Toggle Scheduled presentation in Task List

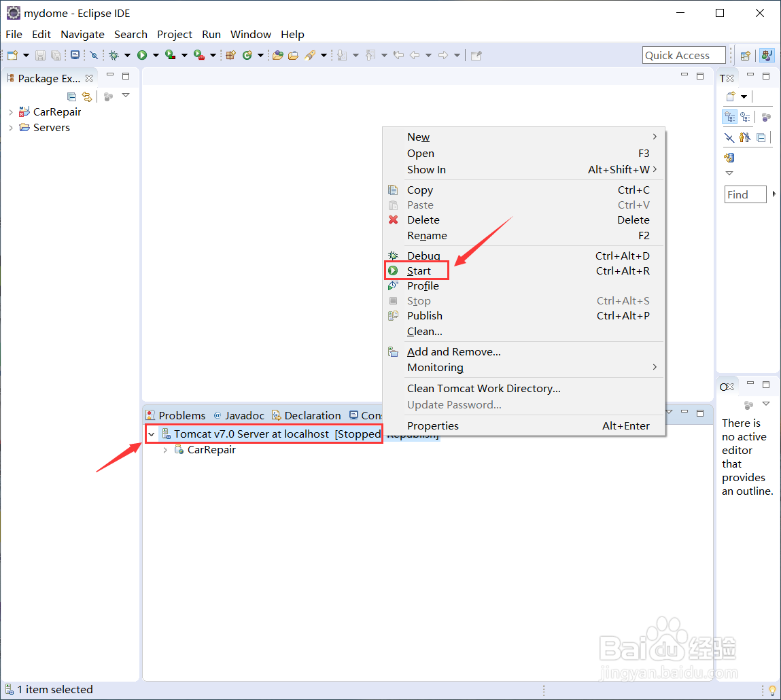pos(745,118)
